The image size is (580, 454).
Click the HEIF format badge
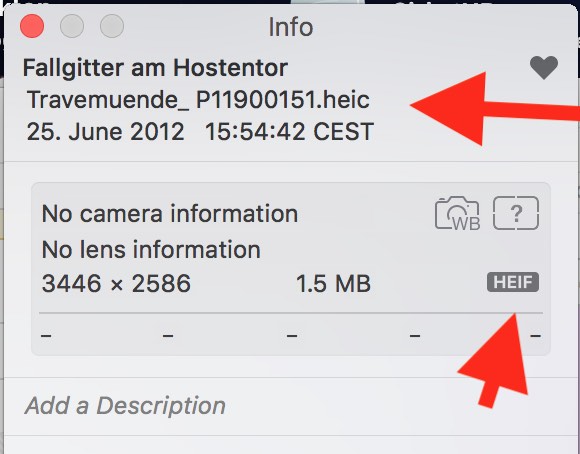point(513,282)
